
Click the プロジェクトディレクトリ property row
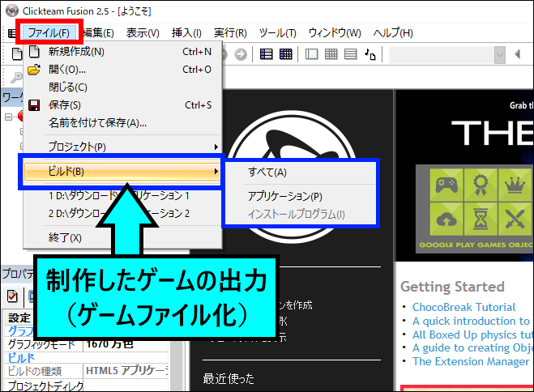coord(86,386)
